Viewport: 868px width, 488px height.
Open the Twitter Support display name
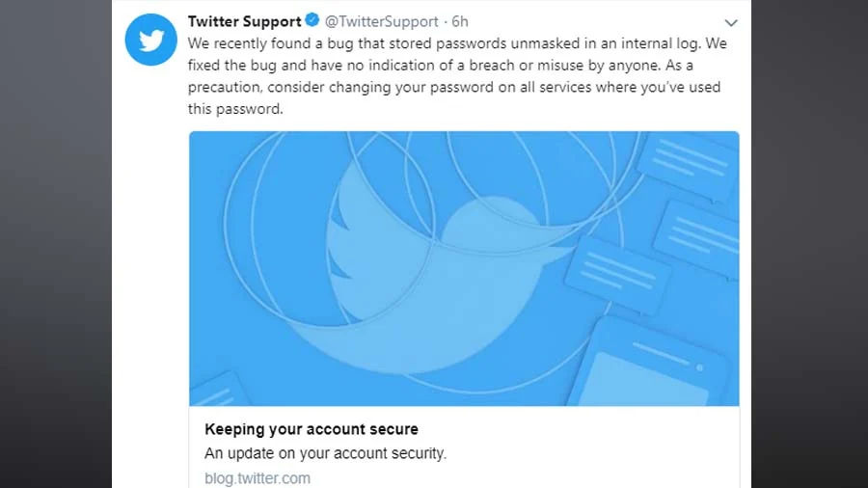[244, 21]
